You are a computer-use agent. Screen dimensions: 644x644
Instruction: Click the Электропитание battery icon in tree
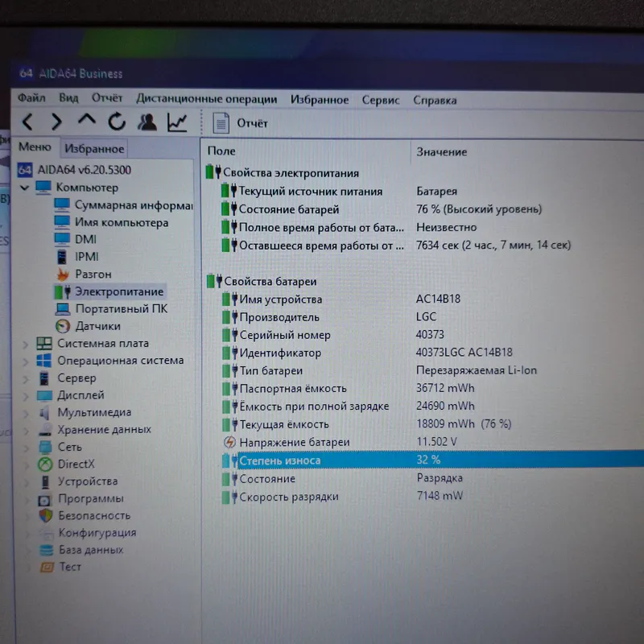point(63,292)
